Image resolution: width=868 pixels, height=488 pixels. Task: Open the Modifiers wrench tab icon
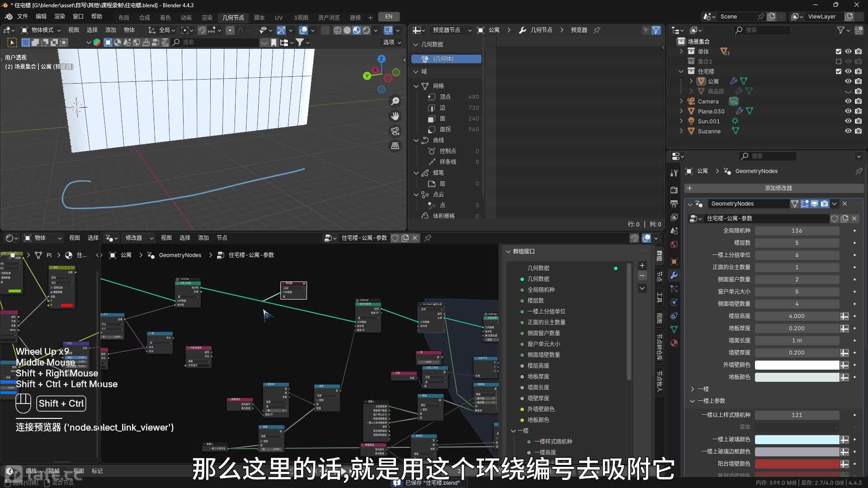(x=674, y=275)
